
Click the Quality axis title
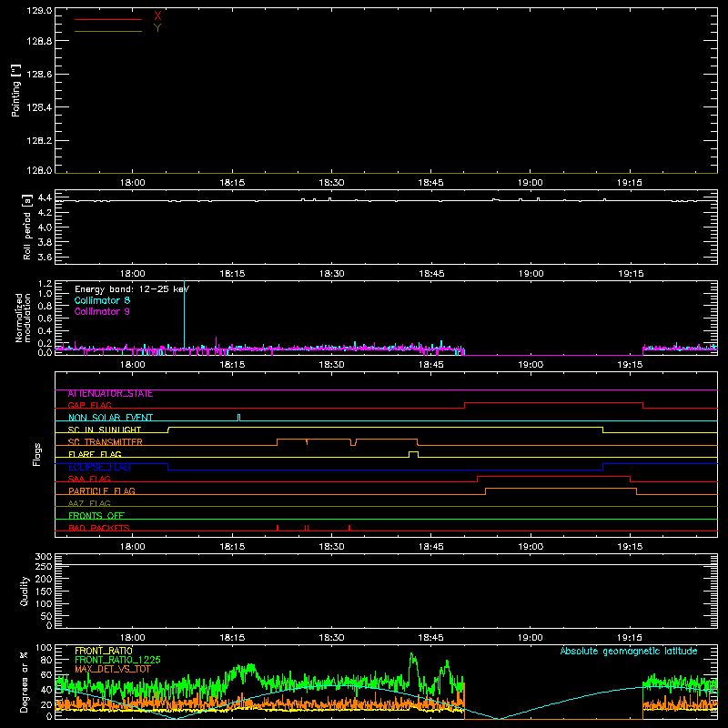tap(25, 591)
